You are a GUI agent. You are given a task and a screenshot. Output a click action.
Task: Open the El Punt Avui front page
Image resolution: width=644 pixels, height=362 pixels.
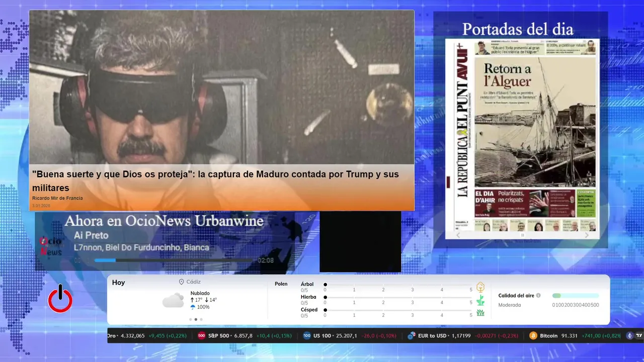pos(522,135)
